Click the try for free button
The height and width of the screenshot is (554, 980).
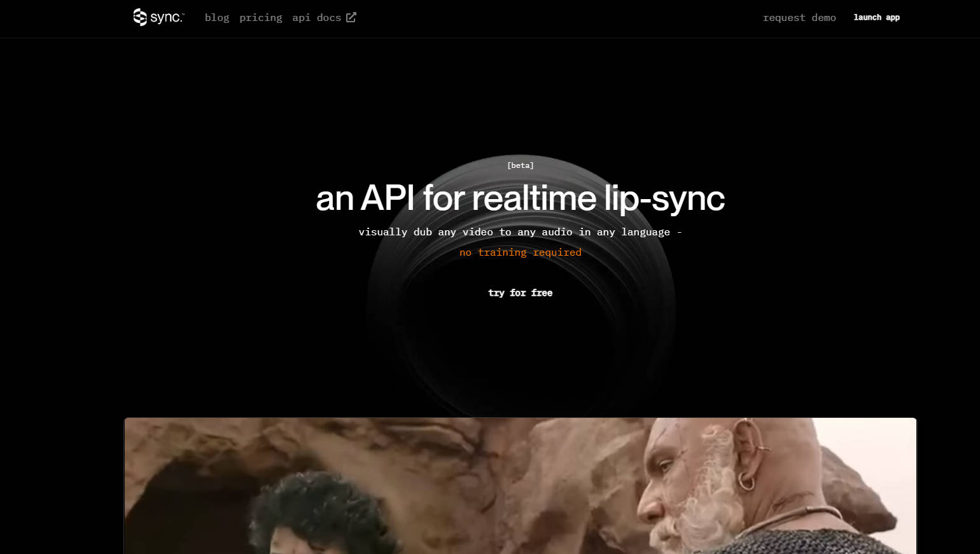click(x=520, y=293)
